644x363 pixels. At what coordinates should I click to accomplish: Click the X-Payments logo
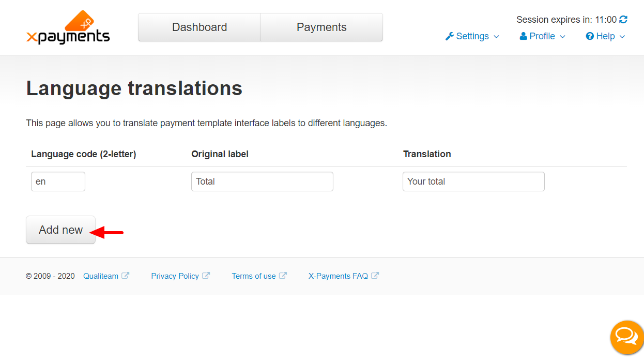click(68, 27)
